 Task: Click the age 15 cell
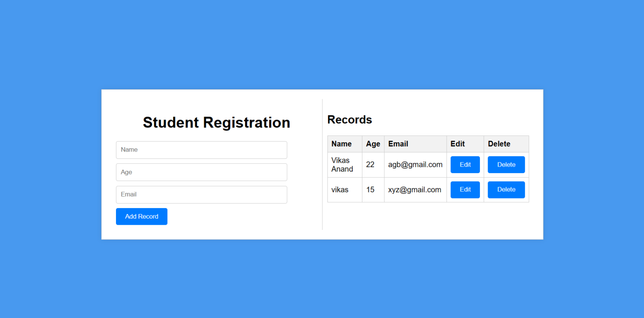[x=370, y=190]
